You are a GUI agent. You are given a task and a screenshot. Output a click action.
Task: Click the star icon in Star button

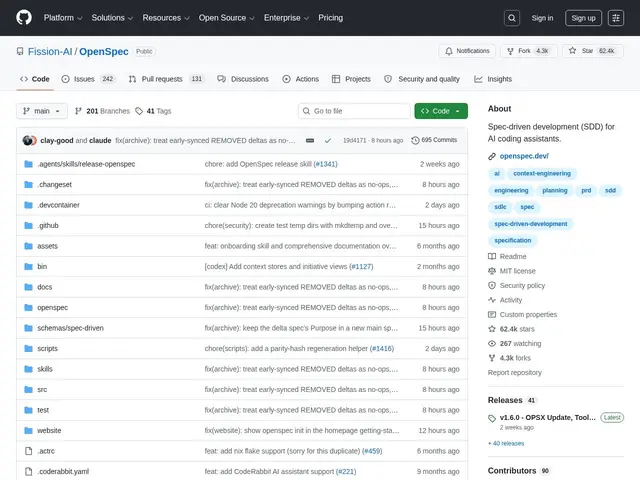coord(572,51)
